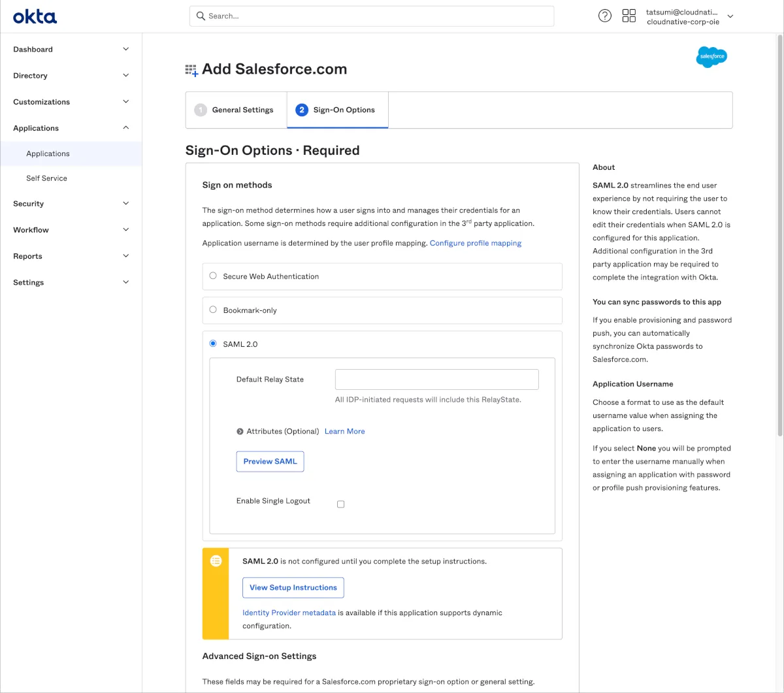Click the Default Relay State input field
784x693 pixels.
pos(436,379)
